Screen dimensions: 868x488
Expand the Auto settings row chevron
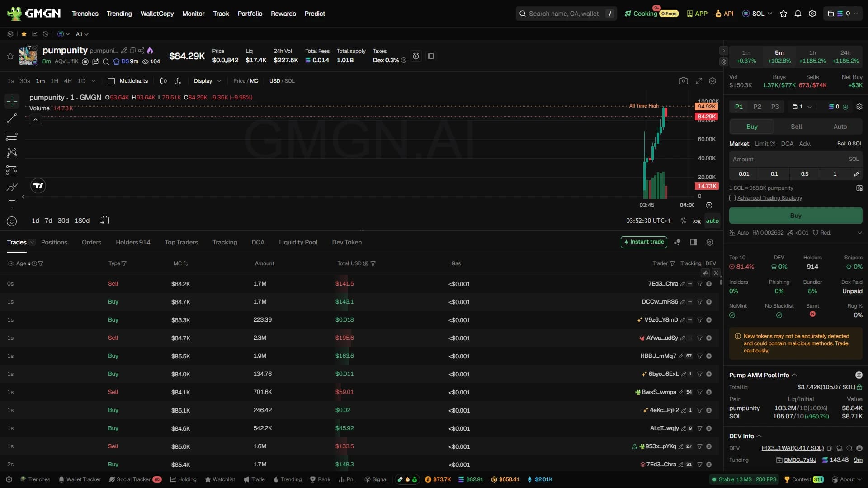pyautogui.click(x=859, y=233)
